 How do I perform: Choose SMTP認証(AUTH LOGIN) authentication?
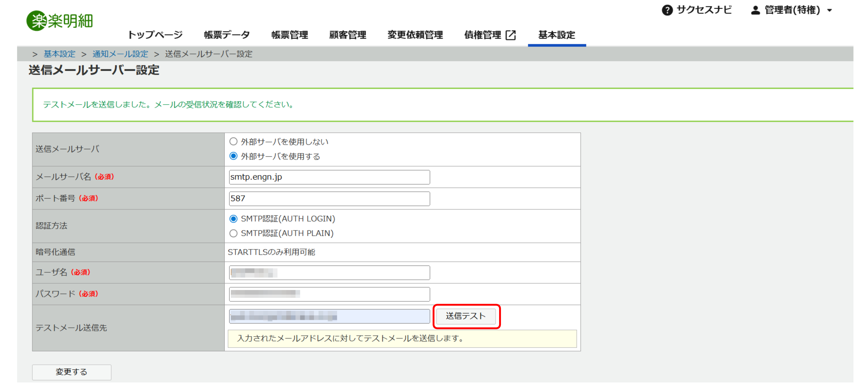click(x=233, y=219)
